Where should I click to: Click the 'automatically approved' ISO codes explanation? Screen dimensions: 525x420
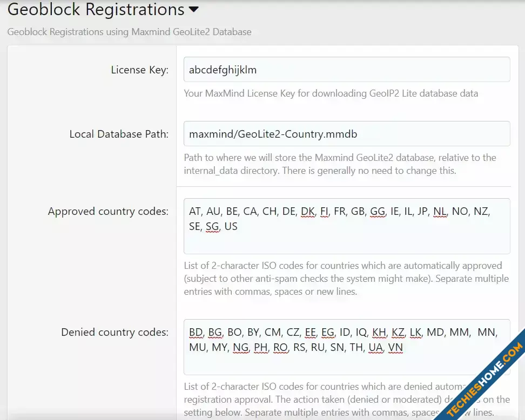[346, 279]
